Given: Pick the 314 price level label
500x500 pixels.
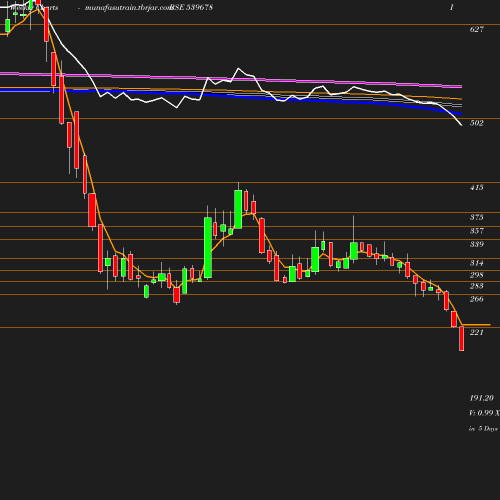Looking at the screenshot, I should click(477, 263).
